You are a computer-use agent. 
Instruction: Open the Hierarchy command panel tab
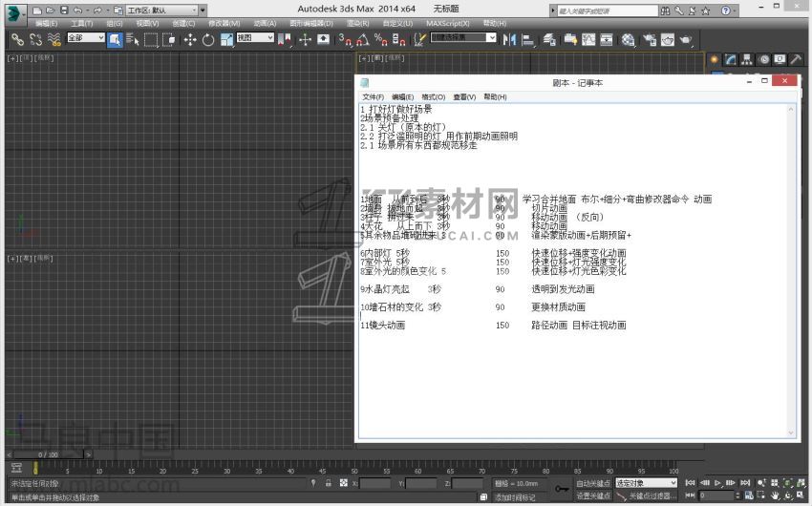click(748, 59)
